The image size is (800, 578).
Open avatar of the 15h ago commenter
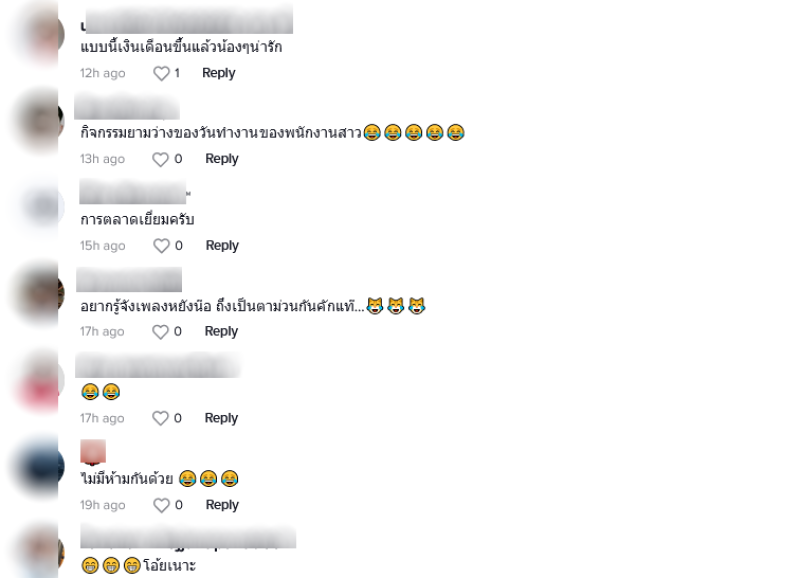click(x=40, y=207)
